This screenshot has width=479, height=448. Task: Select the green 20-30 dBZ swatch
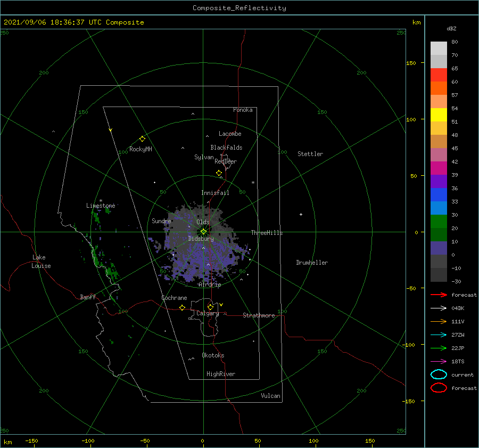pyautogui.click(x=439, y=221)
